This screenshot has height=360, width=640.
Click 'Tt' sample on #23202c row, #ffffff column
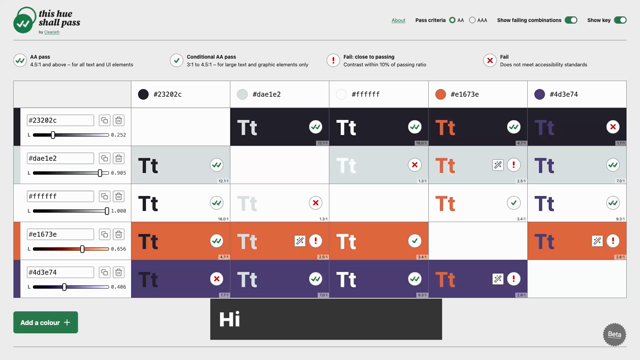click(346, 128)
